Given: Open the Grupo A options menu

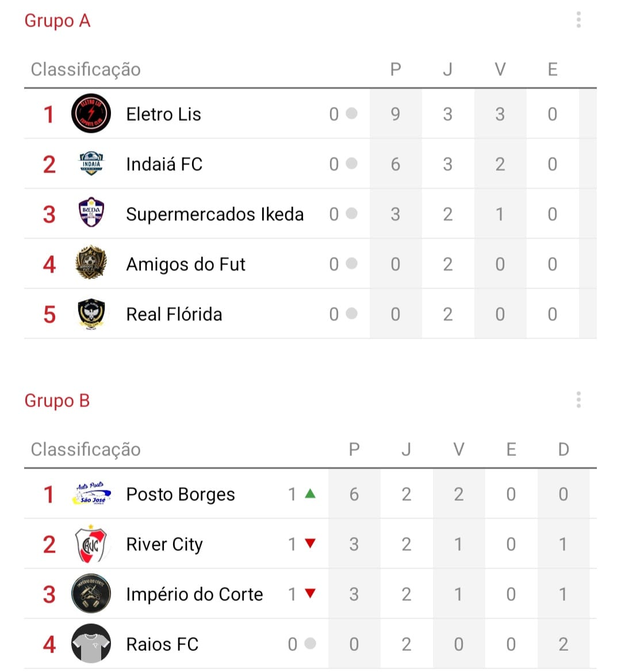Looking at the screenshot, I should (578, 21).
